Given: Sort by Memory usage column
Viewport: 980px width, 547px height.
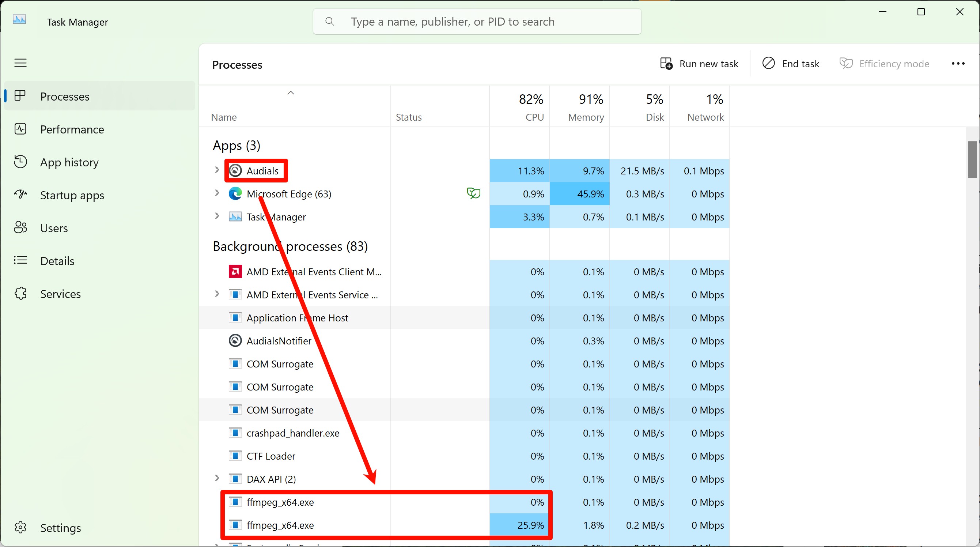Looking at the screenshot, I should [x=579, y=106].
